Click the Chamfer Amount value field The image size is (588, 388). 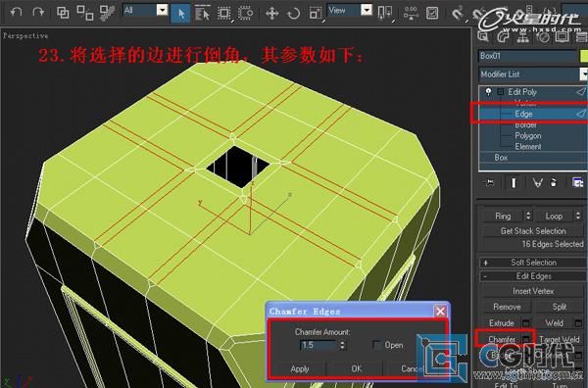(x=318, y=345)
